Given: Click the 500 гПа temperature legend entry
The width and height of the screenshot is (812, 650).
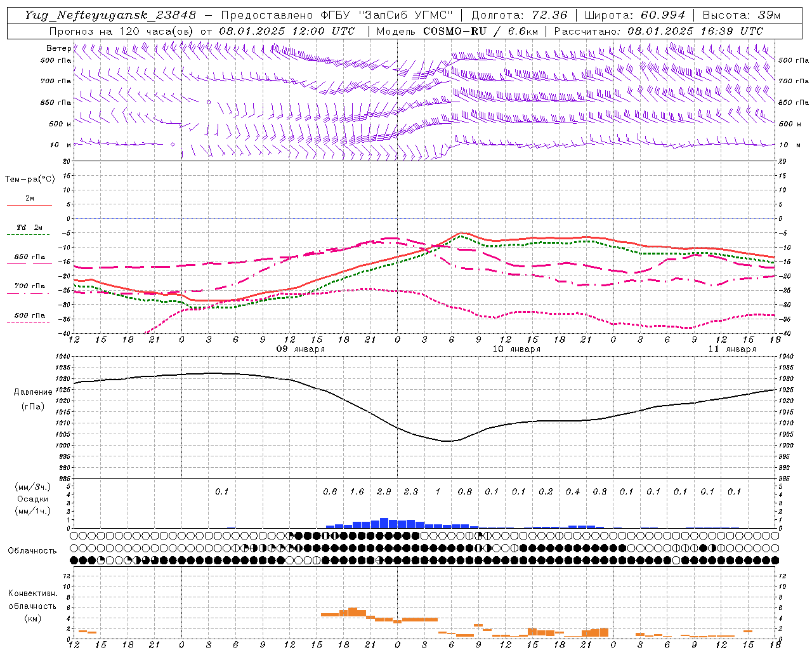Looking at the screenshot, I should point(29,315).
